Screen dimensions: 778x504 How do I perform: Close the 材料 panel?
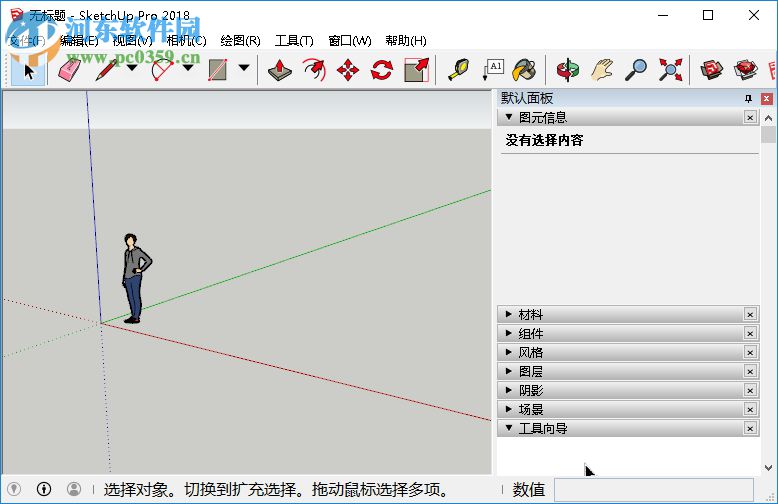[750, 315]
